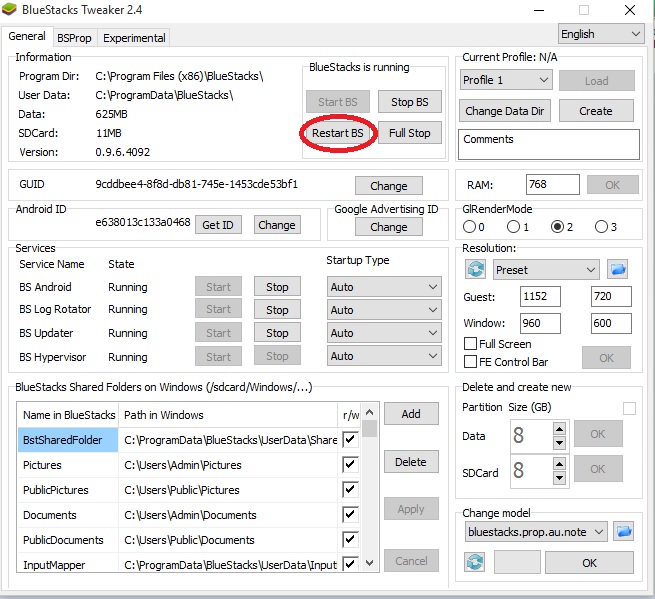Click the Window height field 600
The width and height of the screenshot is (655, 599).
611,323
